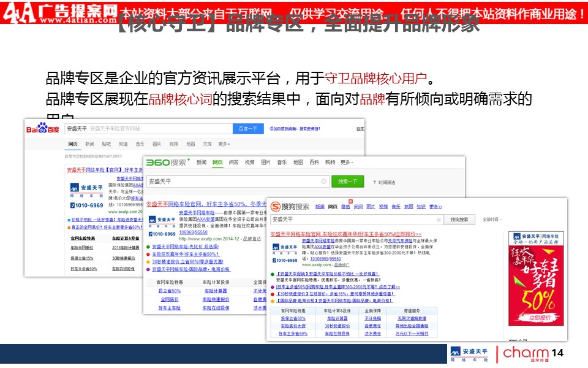Select the 知识 tab in Sogou

pos(421,207)
